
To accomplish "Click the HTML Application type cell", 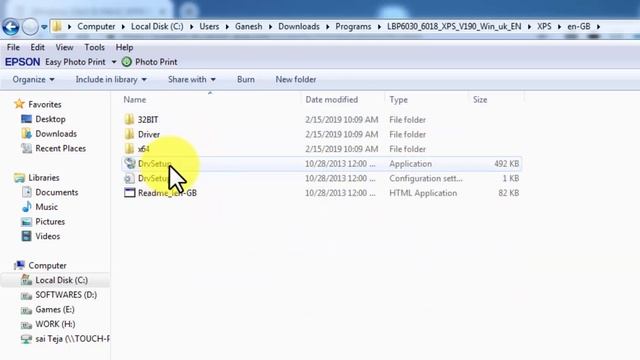I will pyautogui.click(x=423, y=193).
